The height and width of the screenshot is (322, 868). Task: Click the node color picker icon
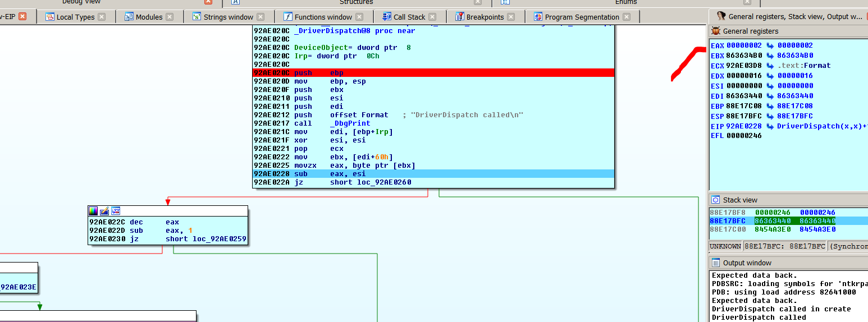pos(93,211)
